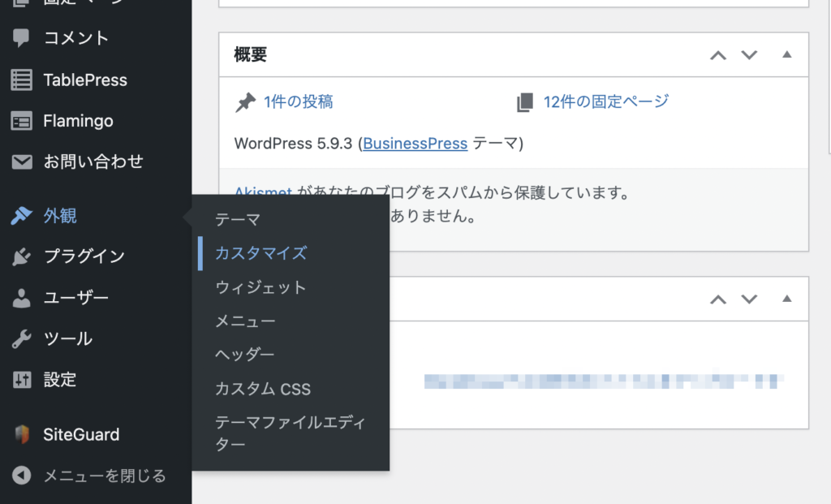Click the 設定 sliders icon

pyautogui.click(x=22, y=380)
